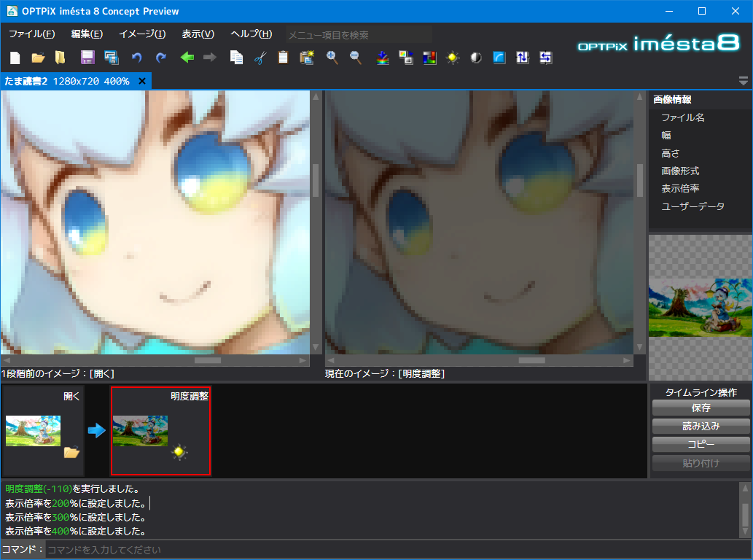Click the 保存 timeline button
This screenshot has width=753, height=560.
tap(701, 408)
